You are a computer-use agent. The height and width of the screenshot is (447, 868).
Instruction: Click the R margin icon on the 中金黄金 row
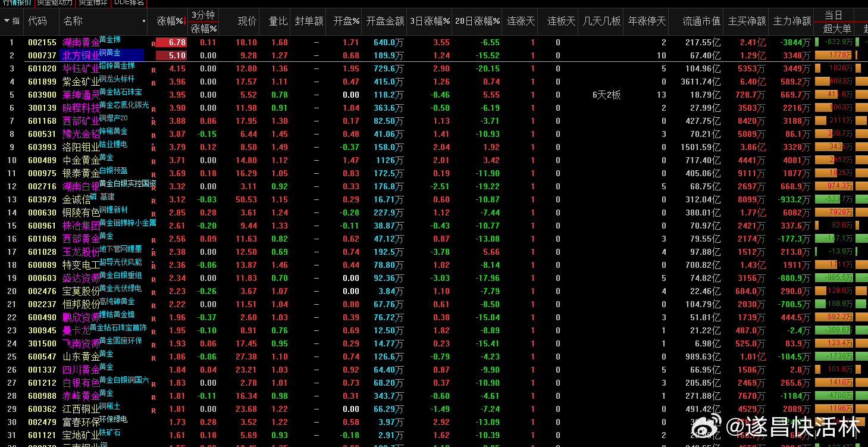click(x=153, y=161)
